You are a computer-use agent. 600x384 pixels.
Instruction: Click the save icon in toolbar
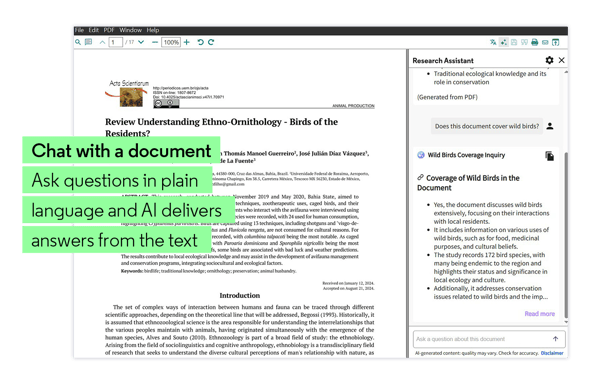tap(514, 42)
